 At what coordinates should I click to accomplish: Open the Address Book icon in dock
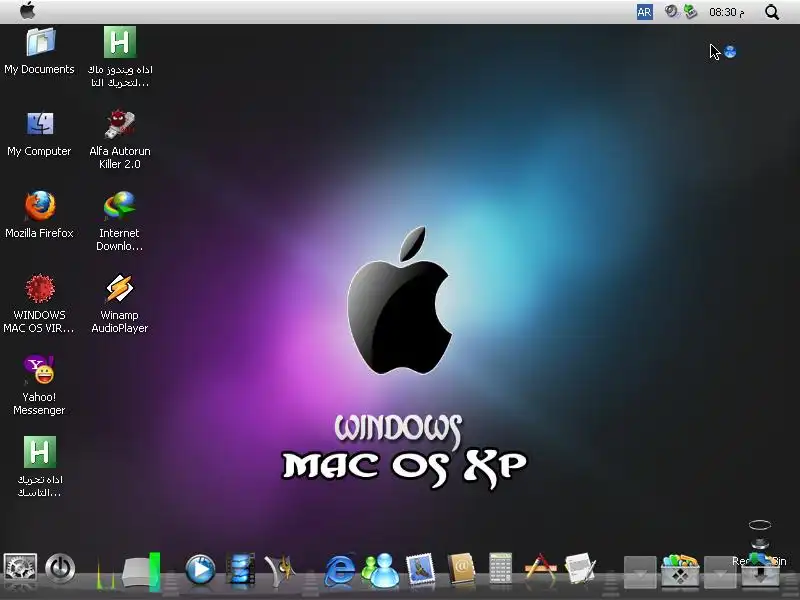click(x=461, y=568)
